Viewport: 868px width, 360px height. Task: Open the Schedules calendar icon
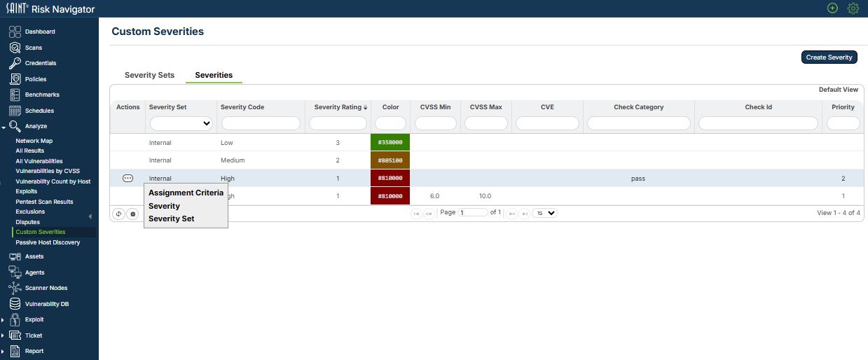pos(15,111)
